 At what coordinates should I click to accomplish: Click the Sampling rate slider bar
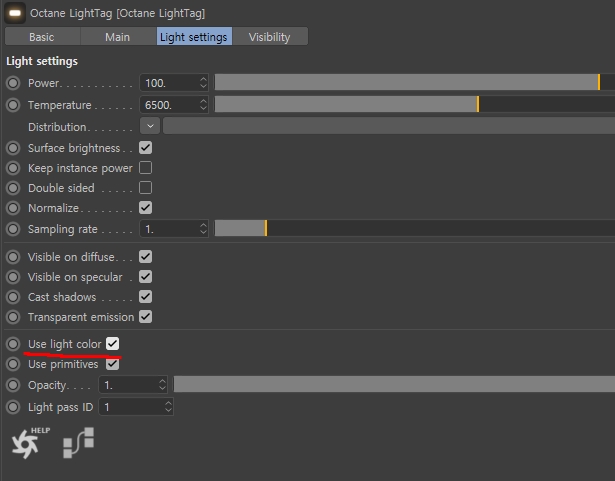415,228
